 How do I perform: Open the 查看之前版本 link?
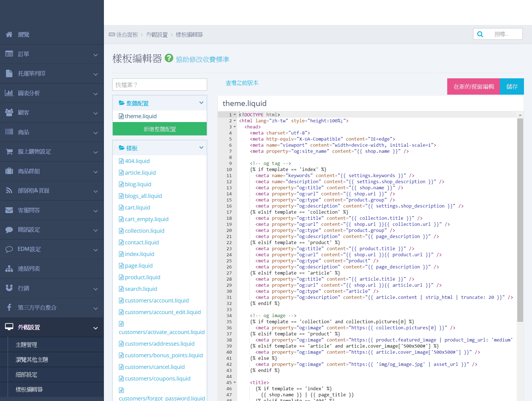pos(242,83)
